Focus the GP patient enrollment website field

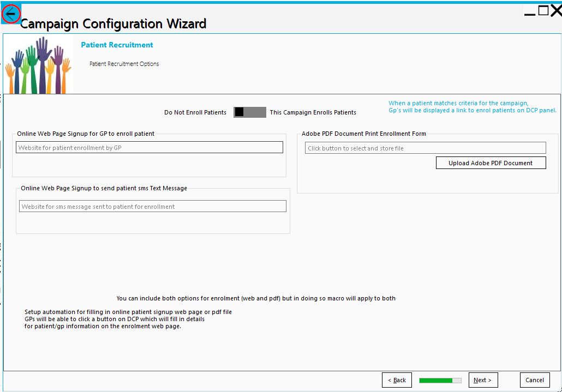click(x=150, y=147)
